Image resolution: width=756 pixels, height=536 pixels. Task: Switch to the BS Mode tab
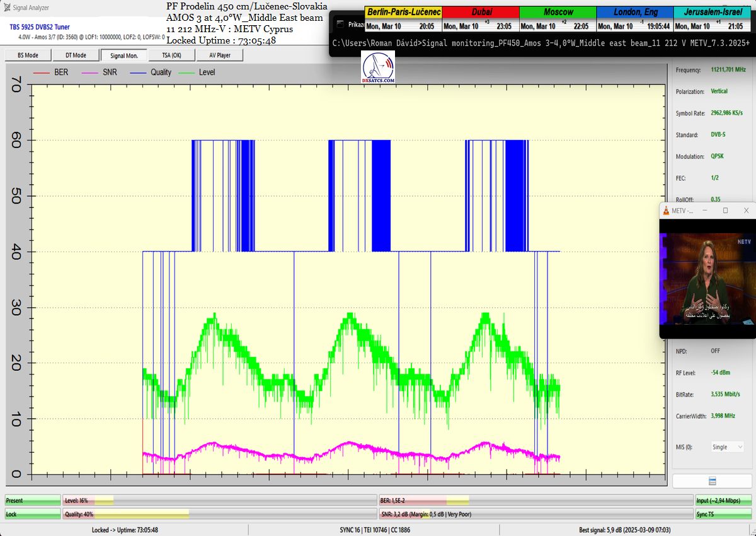28,55
